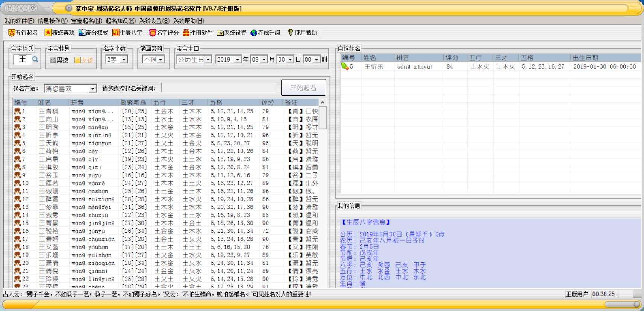Open the birth month 08 dropdown
The height and width of the screenshot is (311, 644).
(x=264, y=59)
